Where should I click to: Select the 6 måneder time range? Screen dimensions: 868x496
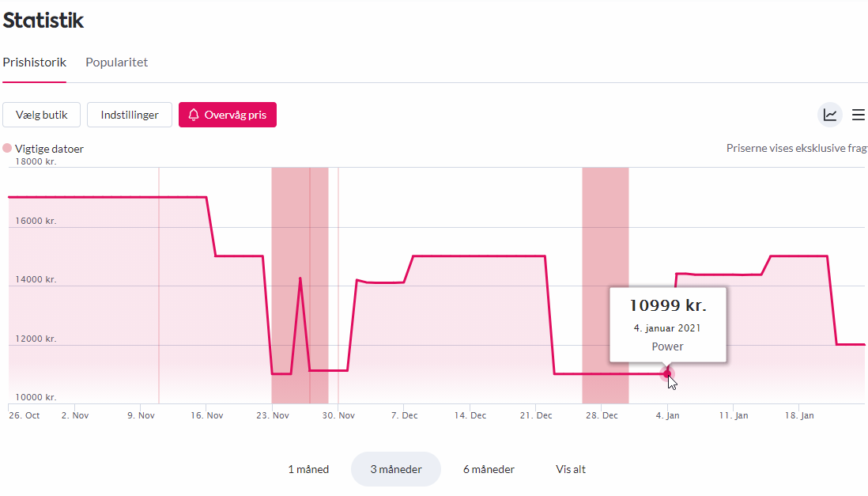489,469
